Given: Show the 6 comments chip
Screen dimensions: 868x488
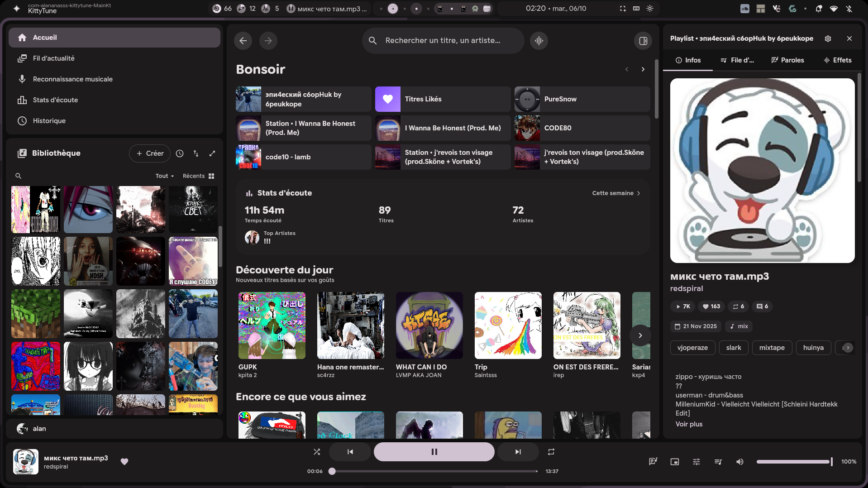Looking at the screenshot, I should click(x=763, y=306).
